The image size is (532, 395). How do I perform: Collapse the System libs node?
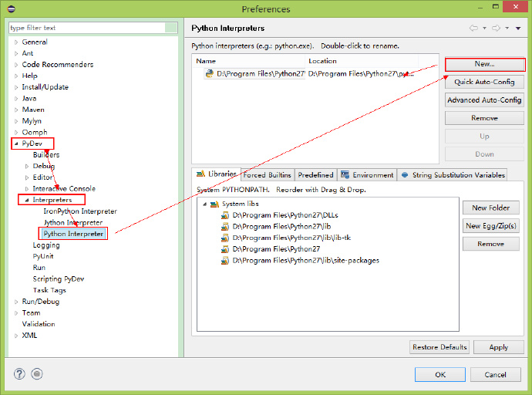coord(204,204)
